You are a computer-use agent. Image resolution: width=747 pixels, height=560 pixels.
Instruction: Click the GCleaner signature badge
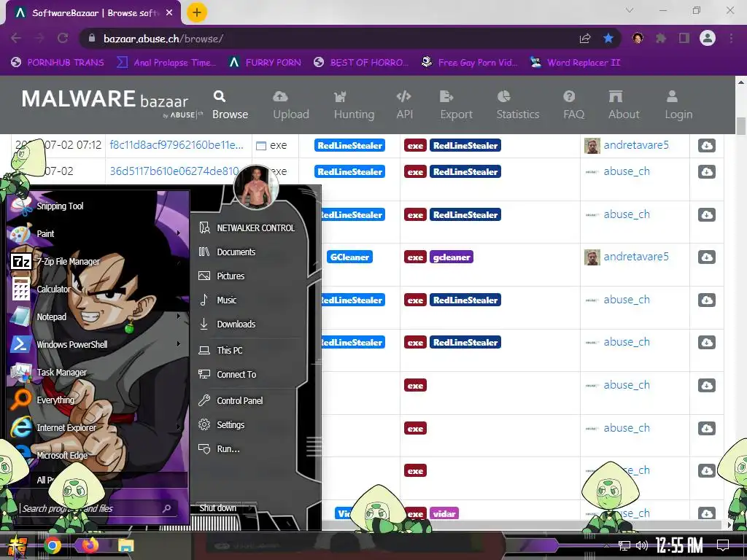349,257
